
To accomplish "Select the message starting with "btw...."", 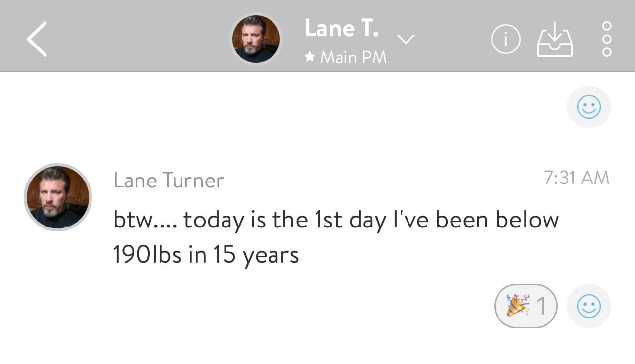I will [336, 220].
